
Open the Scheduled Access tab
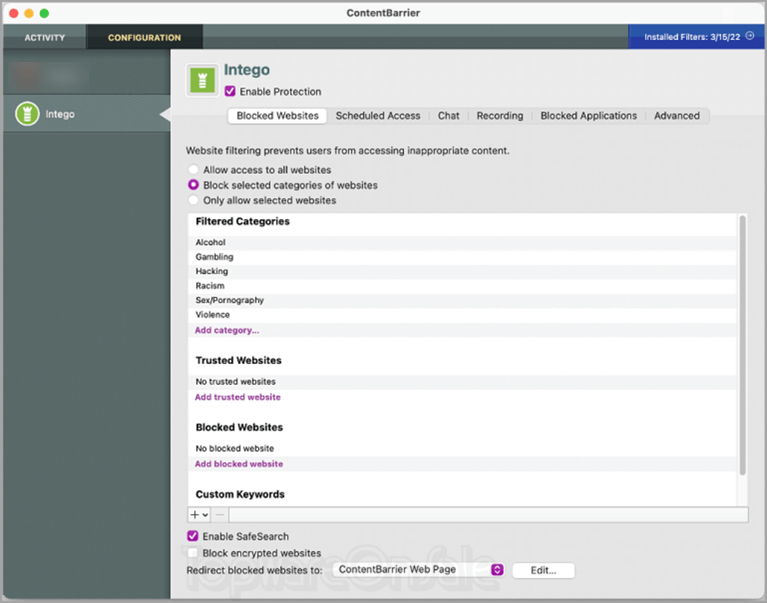(378, 116)
